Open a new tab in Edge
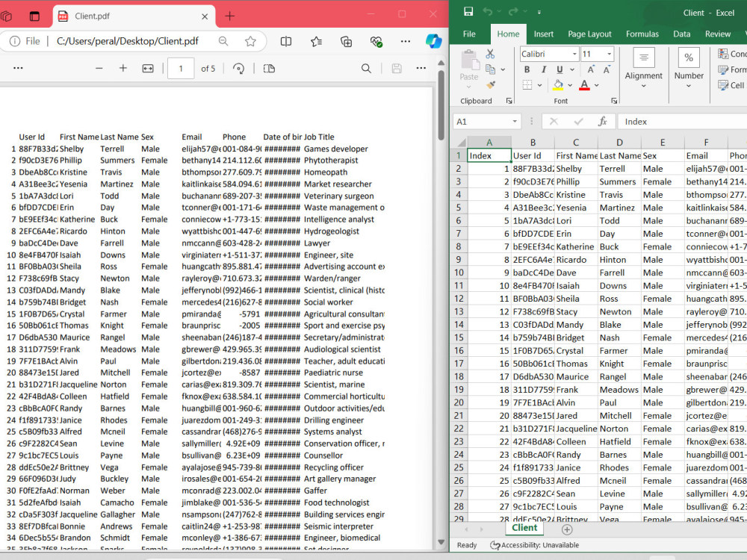The height and width of the screenshot is (560, 747). pos(229,16)
